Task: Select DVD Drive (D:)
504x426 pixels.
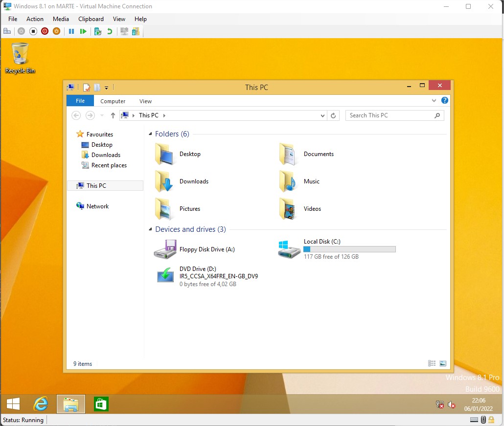Action: tap(206, 276)
